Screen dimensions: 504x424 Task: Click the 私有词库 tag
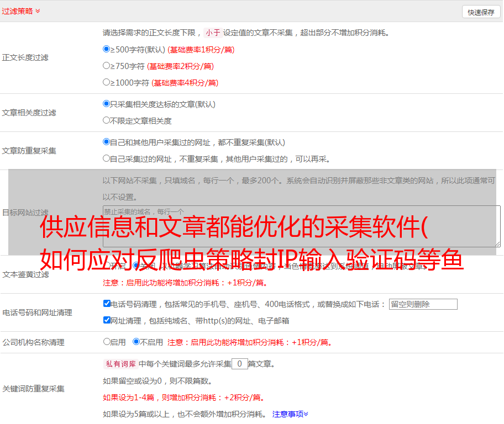(119, 364)
